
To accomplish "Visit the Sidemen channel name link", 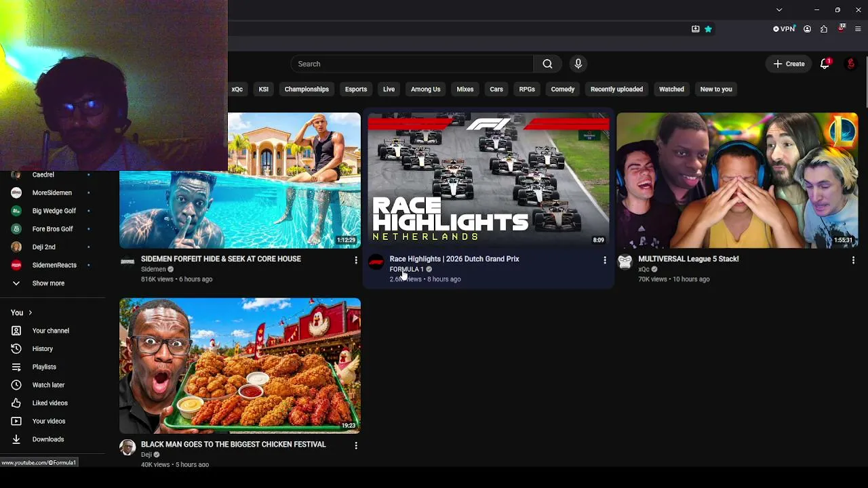I will 153,269.
